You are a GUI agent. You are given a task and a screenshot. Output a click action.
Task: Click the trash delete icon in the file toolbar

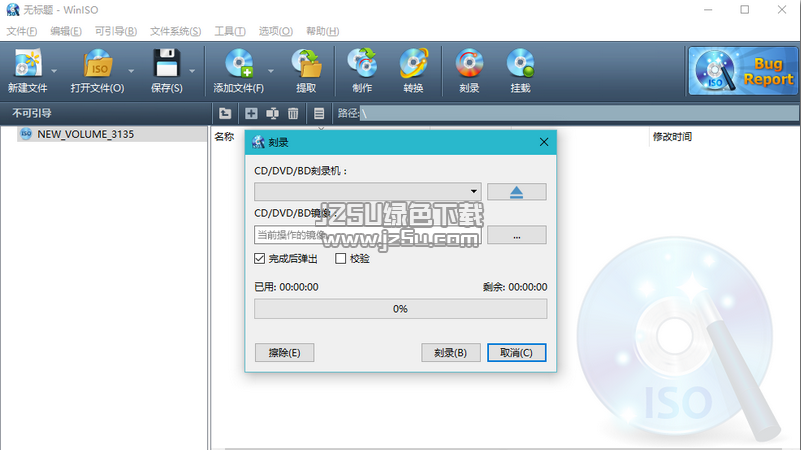(x=293, y=113)
